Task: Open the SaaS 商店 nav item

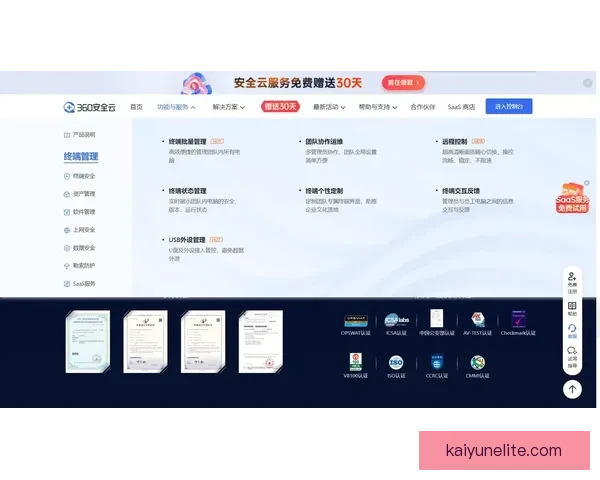Action: [x=461, y=107]
